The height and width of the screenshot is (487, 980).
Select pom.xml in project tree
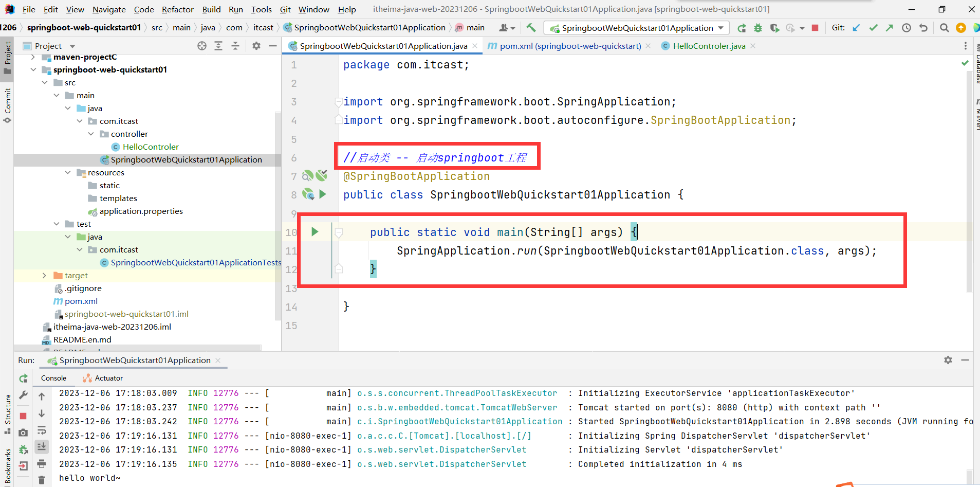81,301
